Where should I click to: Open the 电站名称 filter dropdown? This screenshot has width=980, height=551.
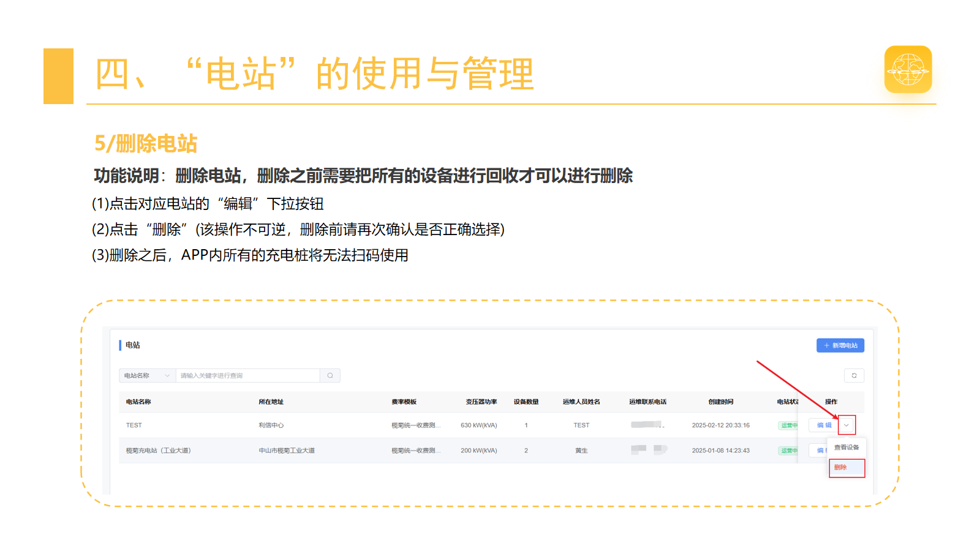147,375
